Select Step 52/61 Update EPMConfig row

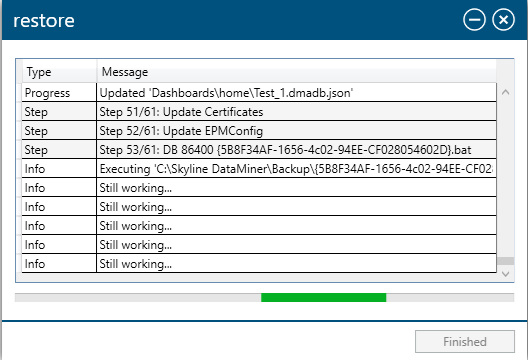(259, 131)
